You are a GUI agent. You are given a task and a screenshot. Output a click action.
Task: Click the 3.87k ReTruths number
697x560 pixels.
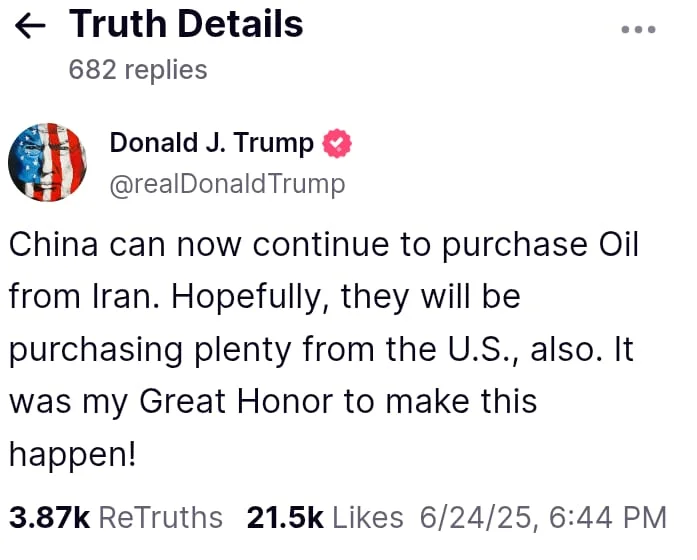pos(50,517)
